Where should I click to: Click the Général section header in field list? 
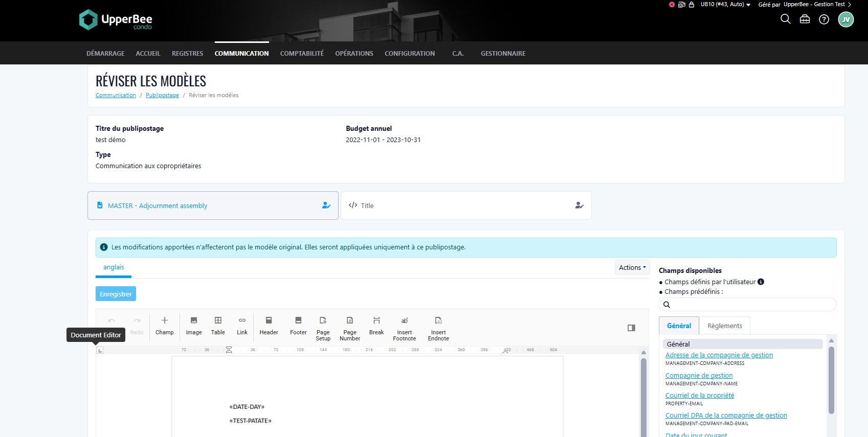743,344
